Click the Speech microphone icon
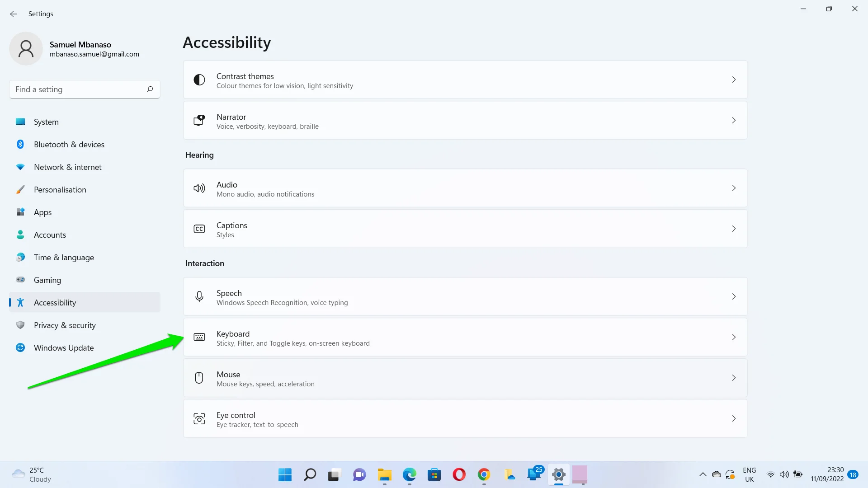The width and height of the screenshot is (868, 488). [x=199, y=297]
